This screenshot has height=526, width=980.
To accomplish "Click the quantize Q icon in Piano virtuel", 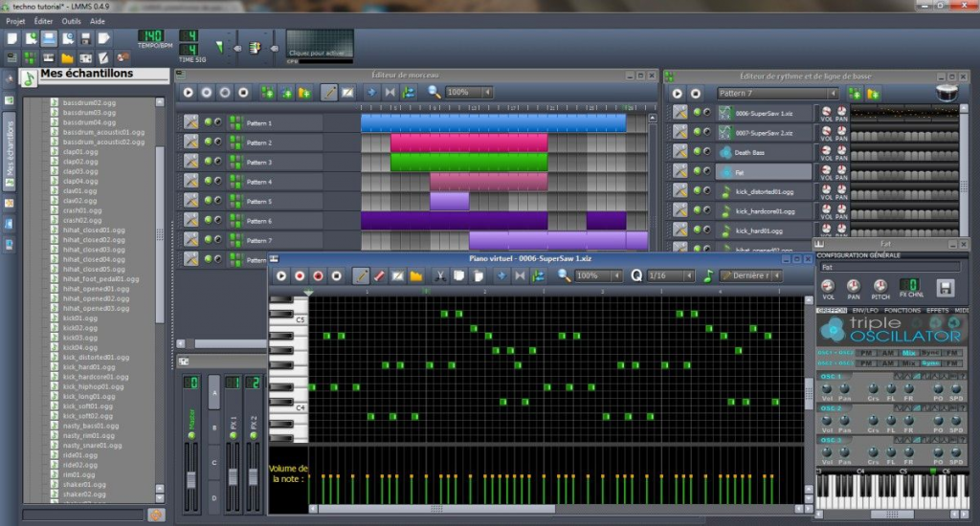I will pyautogui.click(x=636, y=275).
